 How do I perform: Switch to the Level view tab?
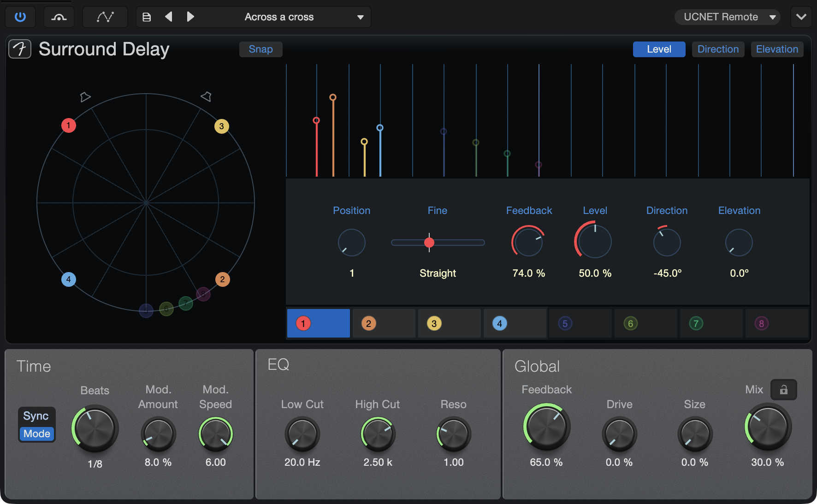[x=659, y=49]
